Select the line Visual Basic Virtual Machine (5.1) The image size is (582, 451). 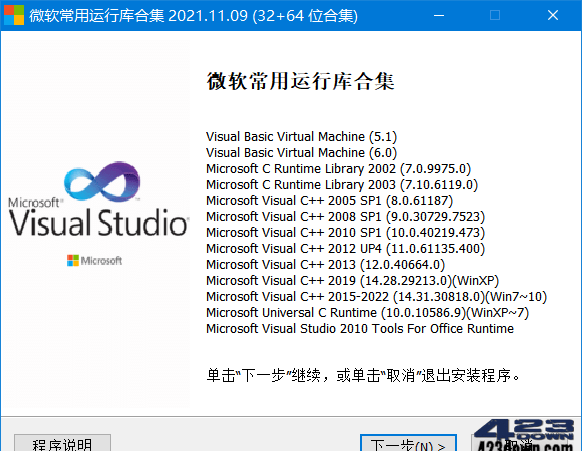click(x=301, y=137)
